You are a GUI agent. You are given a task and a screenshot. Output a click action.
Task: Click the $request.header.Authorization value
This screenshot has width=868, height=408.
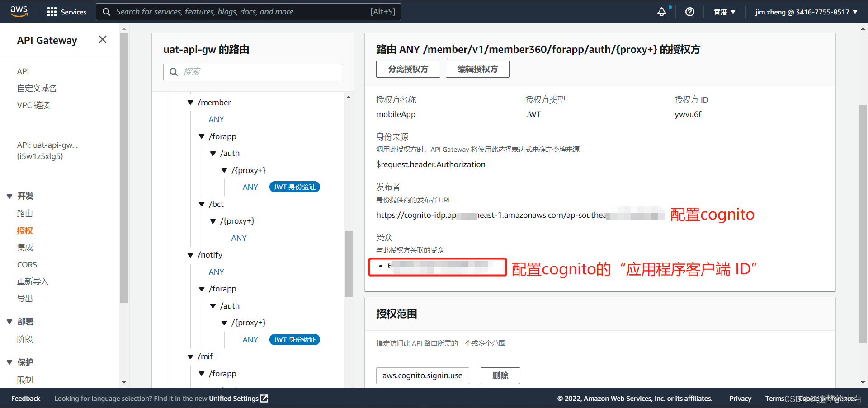point(431,164)
